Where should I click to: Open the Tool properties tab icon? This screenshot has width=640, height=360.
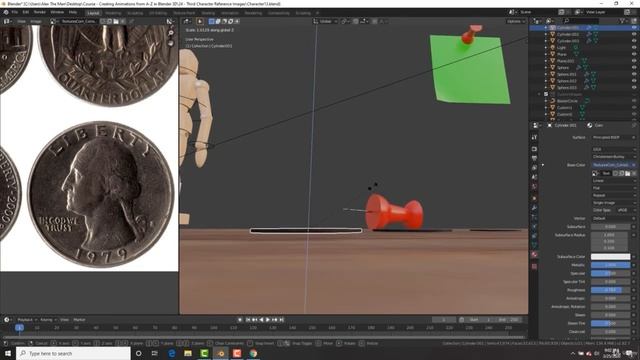pyautogui.click(x=534, y=138)
